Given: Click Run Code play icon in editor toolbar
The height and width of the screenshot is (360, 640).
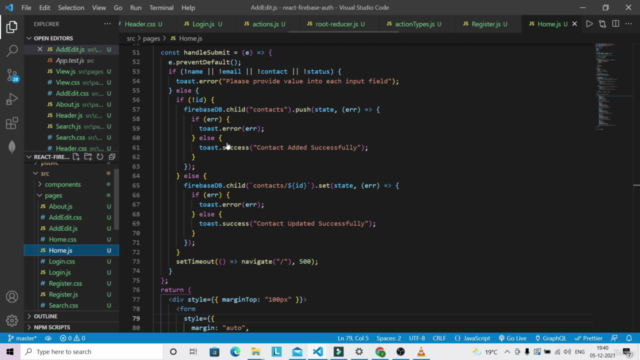Looking at the screenshot, I should (589, 24).
